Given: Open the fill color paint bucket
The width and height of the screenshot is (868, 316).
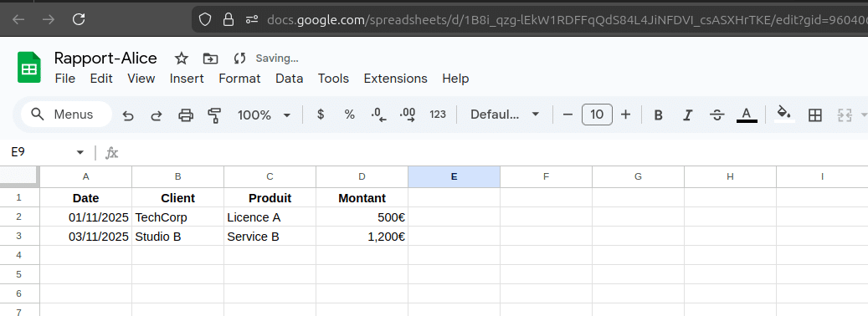Looking at the screenshot, I should point(783,114).
